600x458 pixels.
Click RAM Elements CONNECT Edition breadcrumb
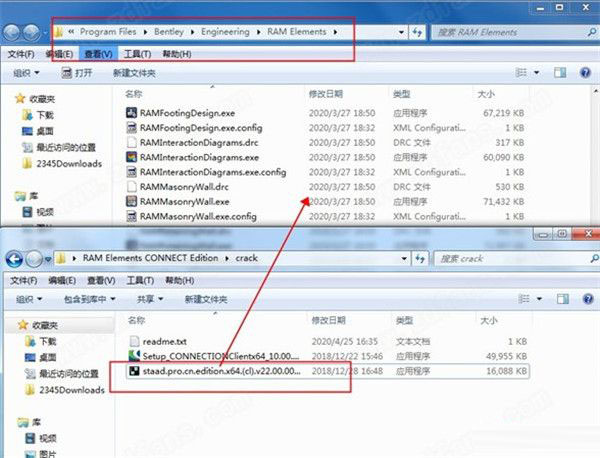tap(150, 258)
